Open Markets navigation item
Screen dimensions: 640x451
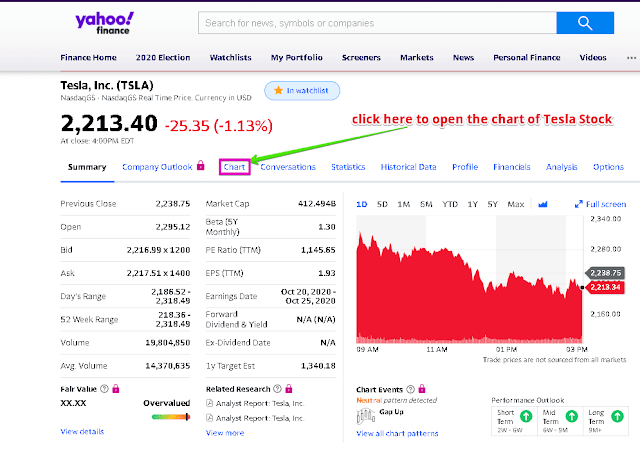click(x=417, y=58)
